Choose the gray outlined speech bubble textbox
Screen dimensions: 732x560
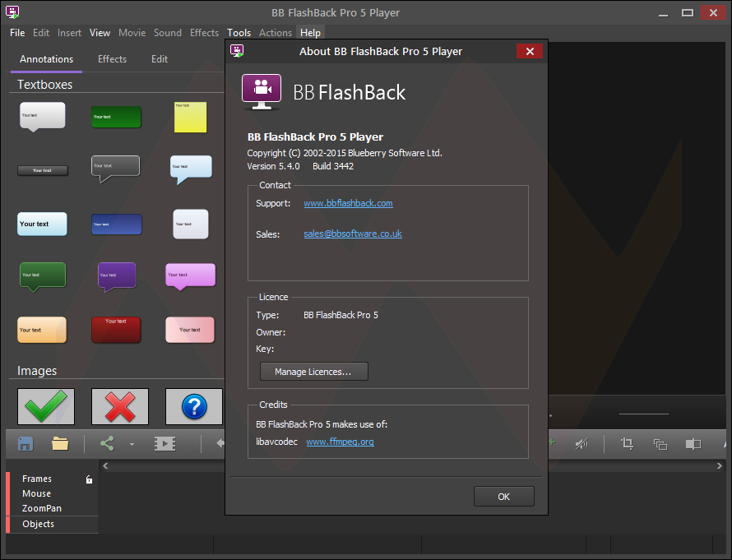(115, 169)
